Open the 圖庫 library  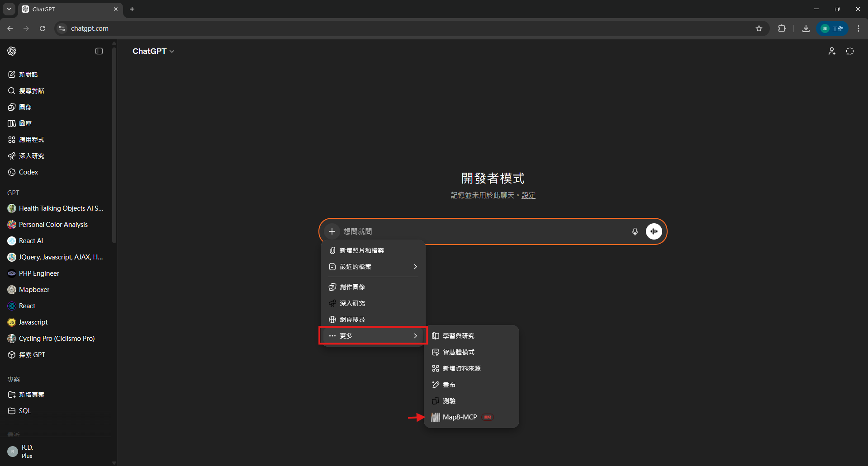point(55,123)
